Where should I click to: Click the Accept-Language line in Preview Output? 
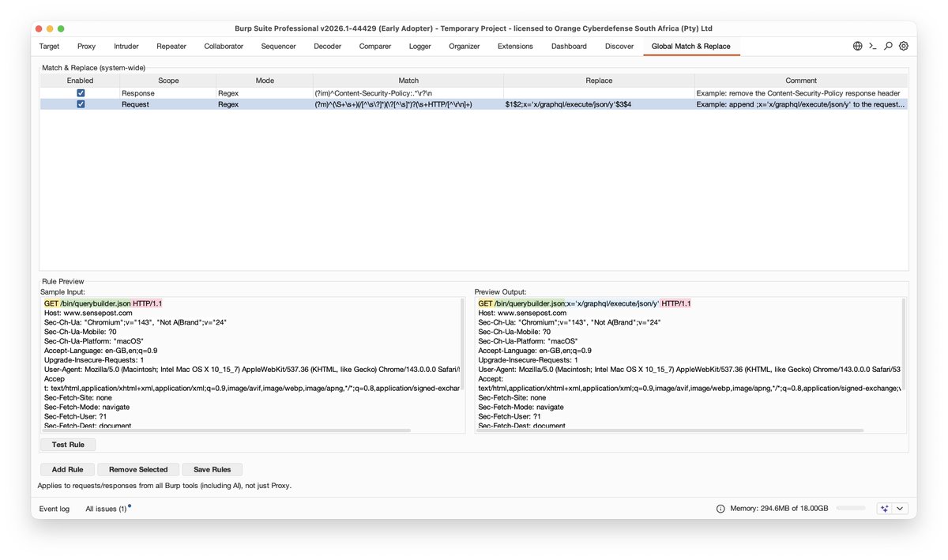pos(535,351)
